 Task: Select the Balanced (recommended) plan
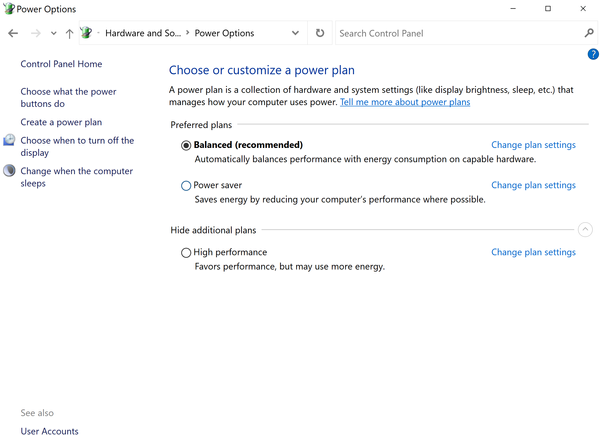pos(186,145)
